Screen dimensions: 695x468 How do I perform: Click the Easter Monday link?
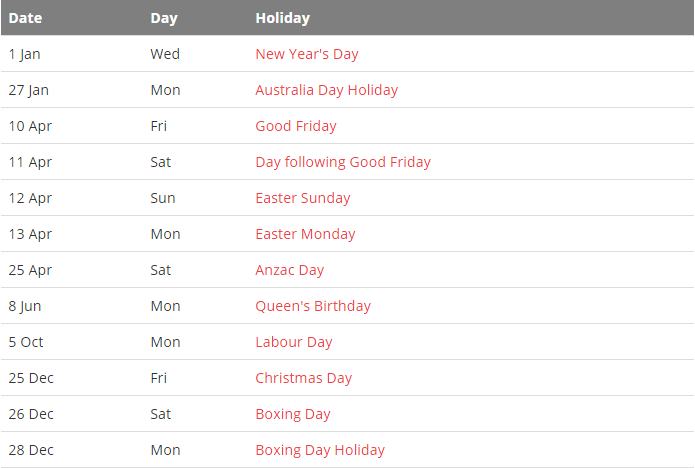click(x=305, y=234)
